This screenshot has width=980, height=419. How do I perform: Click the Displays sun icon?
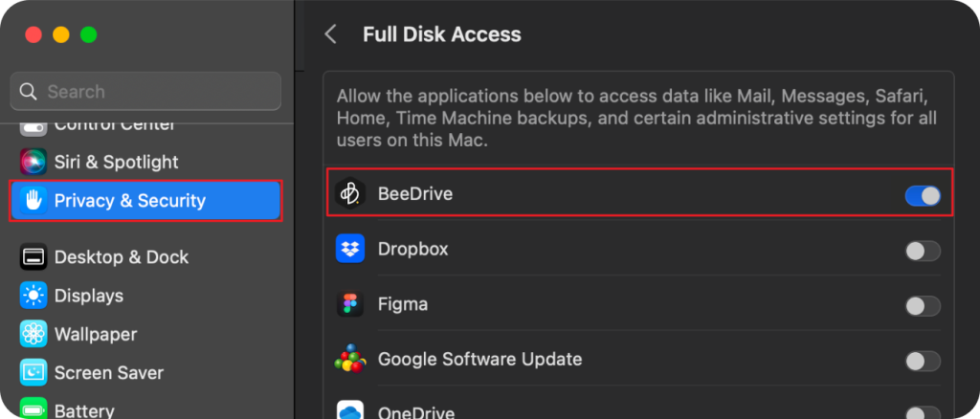[x=34, y=296]
